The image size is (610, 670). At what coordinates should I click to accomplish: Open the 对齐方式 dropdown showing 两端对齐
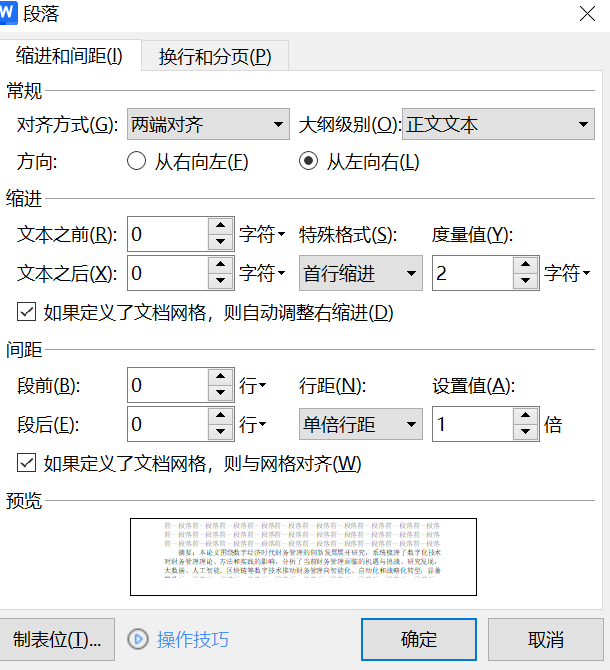pos(208,124)
